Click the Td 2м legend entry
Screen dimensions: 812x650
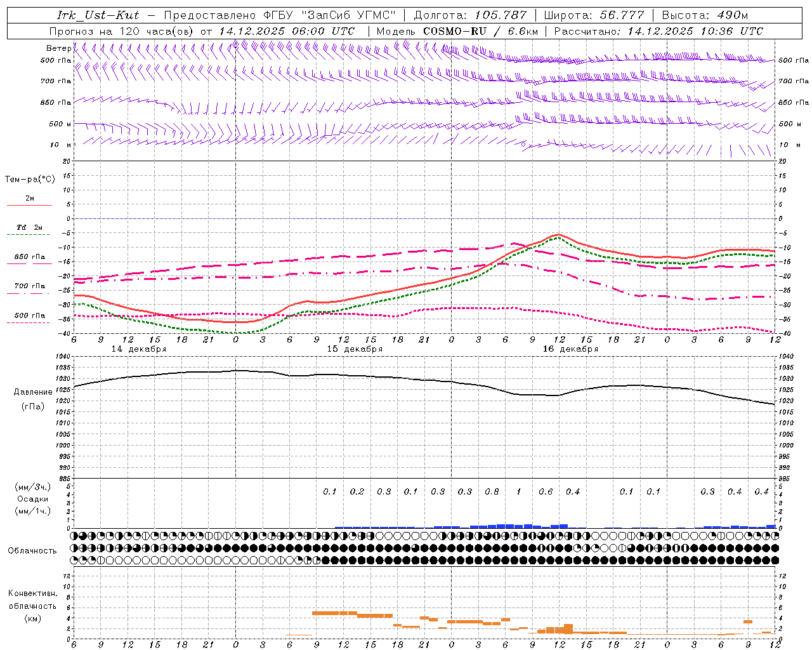30,227
